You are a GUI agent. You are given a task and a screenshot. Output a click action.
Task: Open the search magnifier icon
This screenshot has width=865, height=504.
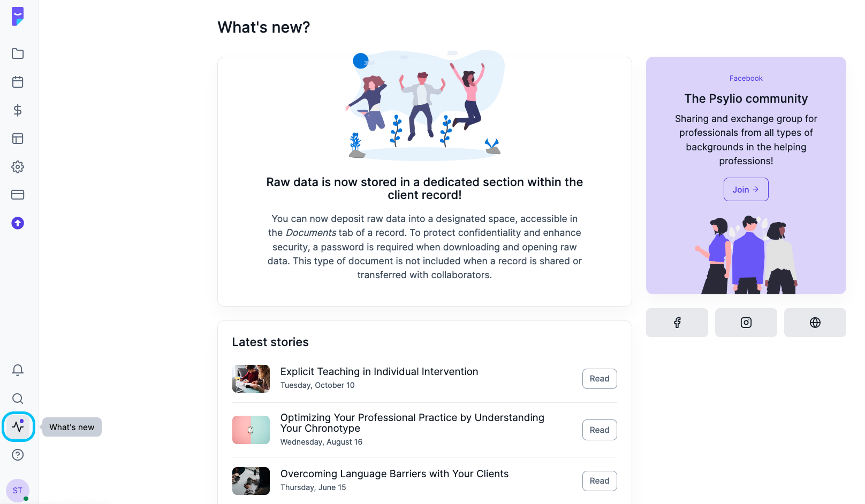[x=18, y=399]
